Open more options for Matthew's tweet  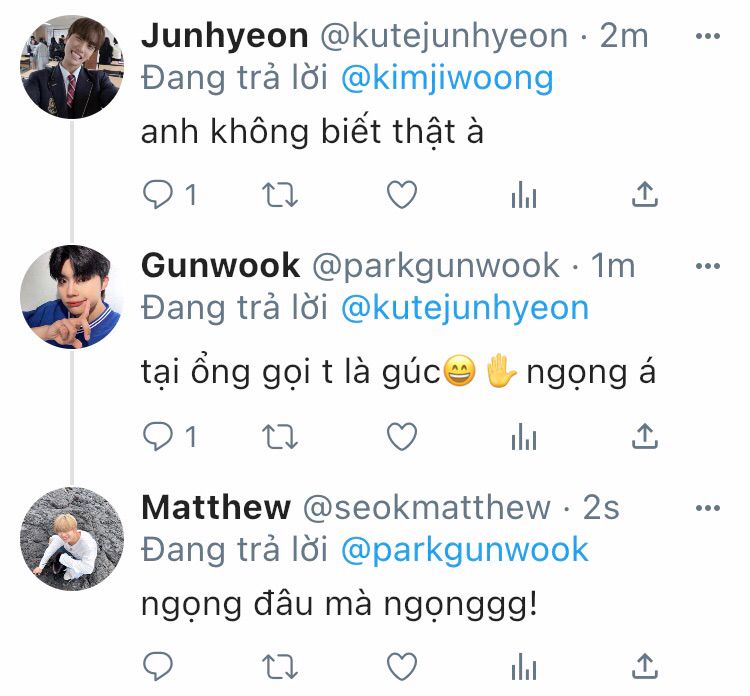click(x=708, y=508)
